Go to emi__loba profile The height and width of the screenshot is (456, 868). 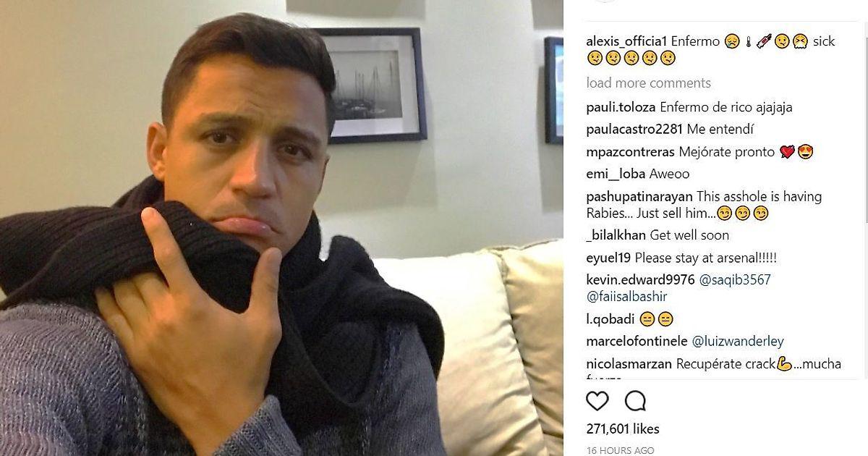click(616, 174)
